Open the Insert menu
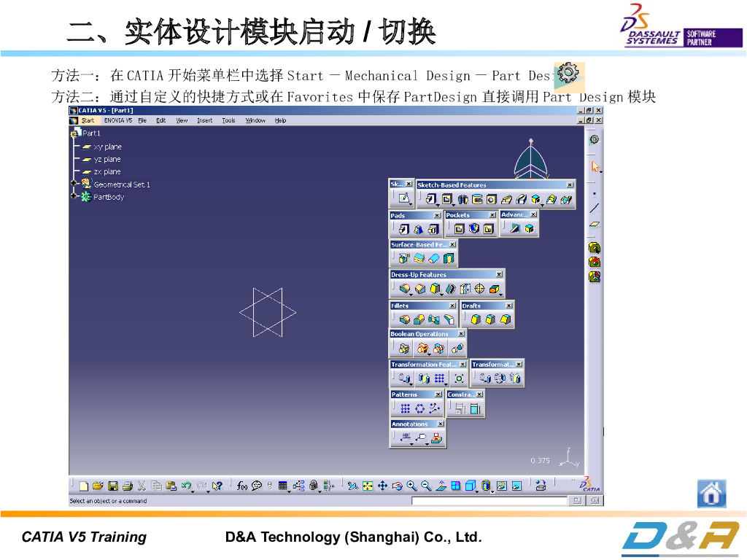The height and width of the screenshot is (560, 747). pyautogui.click(x=205, y=120)
